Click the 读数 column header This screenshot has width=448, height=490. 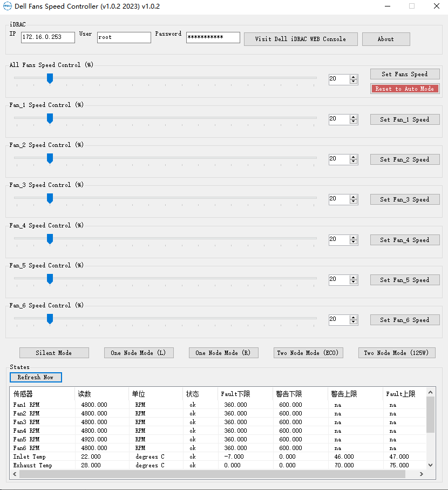[x=102, y=394]
